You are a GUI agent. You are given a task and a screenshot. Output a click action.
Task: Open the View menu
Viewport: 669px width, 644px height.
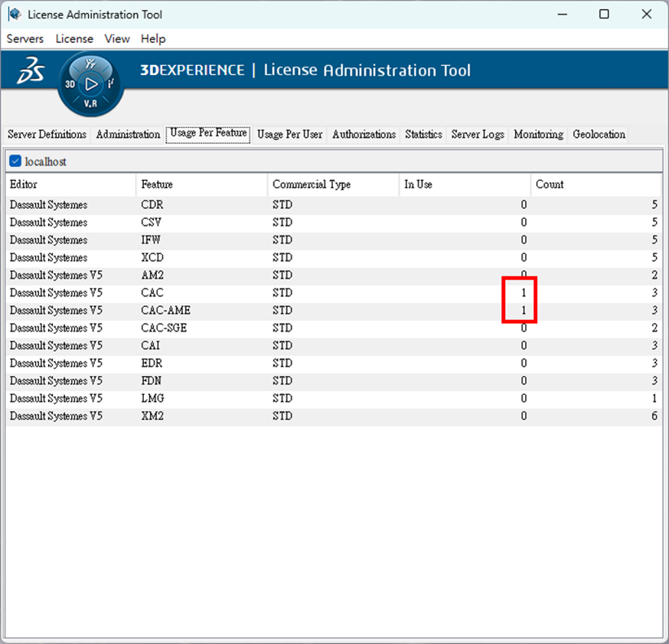[x=117, y=39]
